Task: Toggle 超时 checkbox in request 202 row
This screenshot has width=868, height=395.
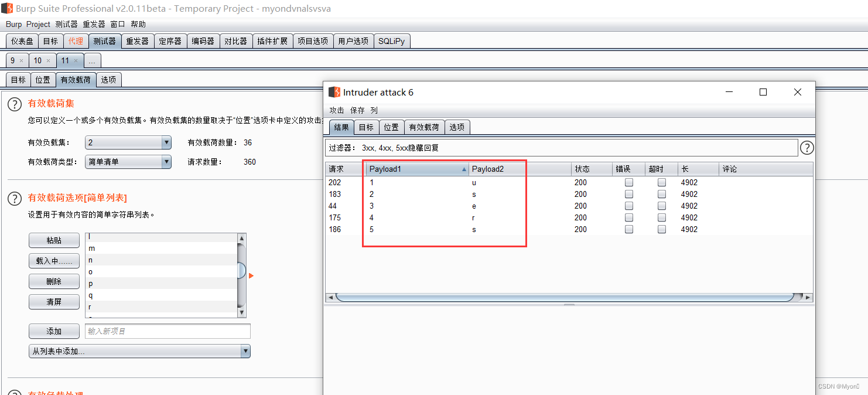Action: point(662,182)
